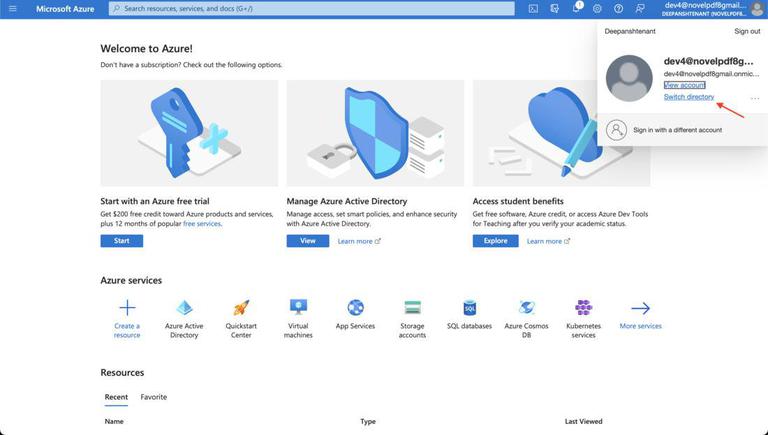This screenshot has width=768, height=435.
Task: Click the Start free trial button
Action: pyautogui.click(x=122, y=241)
